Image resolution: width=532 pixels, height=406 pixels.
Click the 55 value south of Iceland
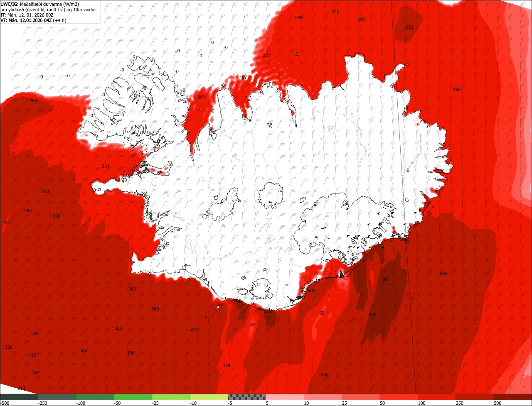322,313
